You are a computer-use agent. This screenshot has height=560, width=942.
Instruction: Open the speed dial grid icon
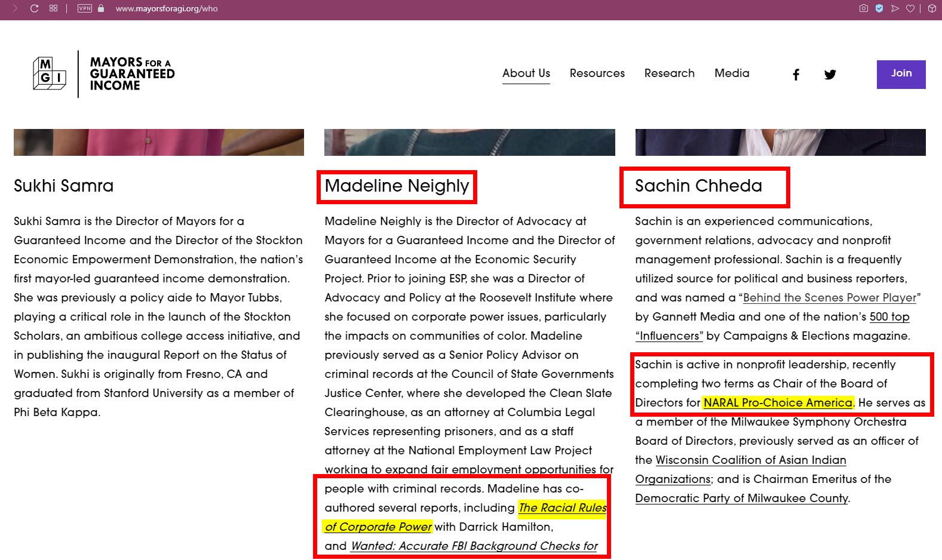[54, 8]
